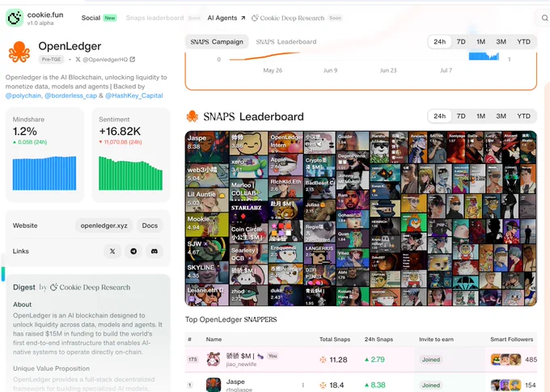
Task: Open the three-dot menu in Jaspe row
Action: [x=302, y=385]
